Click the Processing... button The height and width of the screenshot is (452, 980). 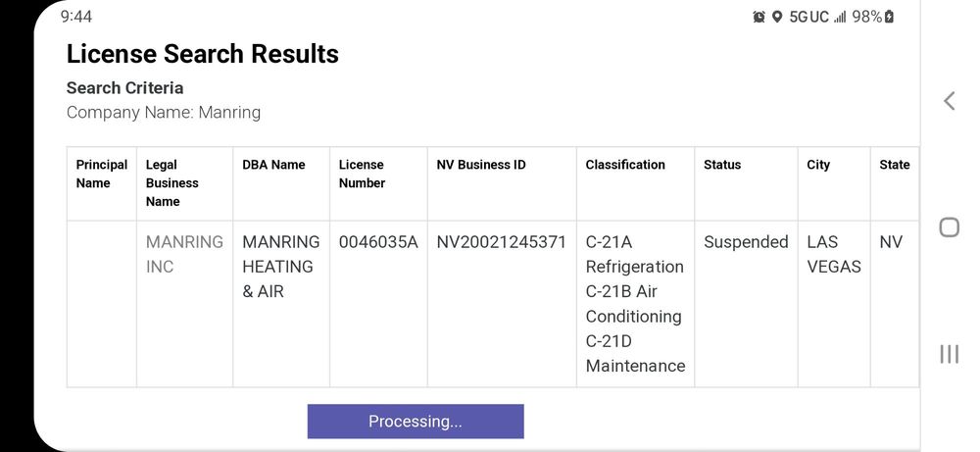point(415,422)
